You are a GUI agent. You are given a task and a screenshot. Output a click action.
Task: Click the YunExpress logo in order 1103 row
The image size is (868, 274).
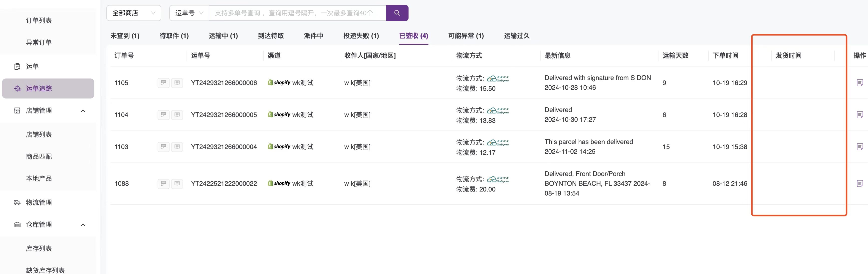(x=498, y=143)
